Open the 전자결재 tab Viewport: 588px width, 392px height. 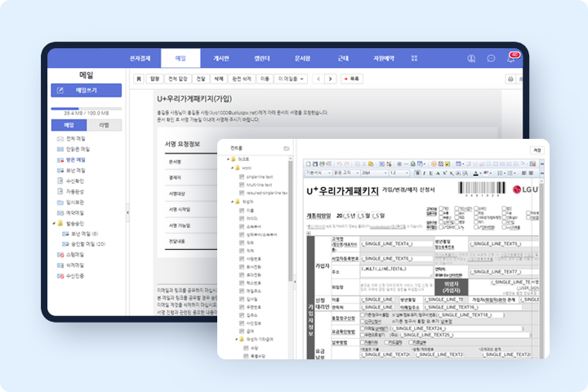point(140,58)
